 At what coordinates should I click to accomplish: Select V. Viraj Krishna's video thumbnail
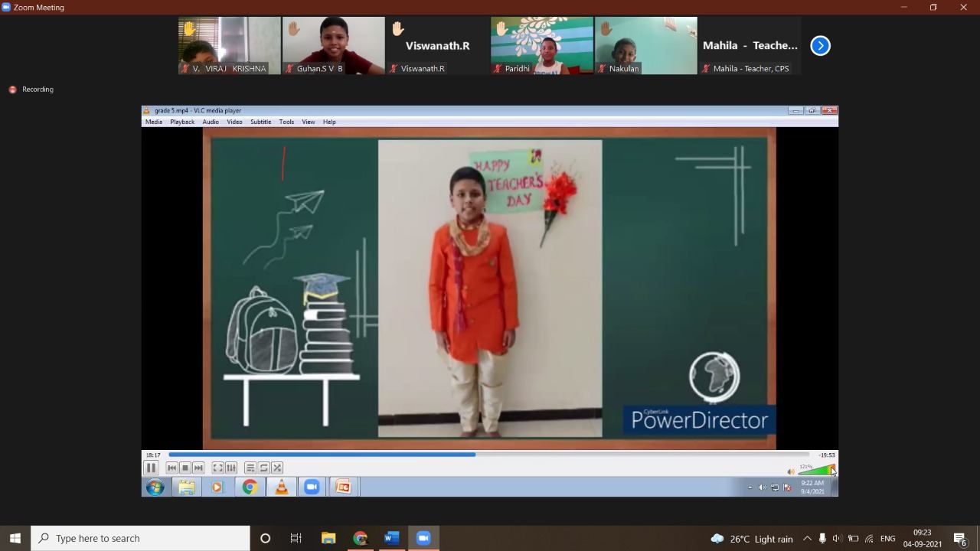point(230,46)
